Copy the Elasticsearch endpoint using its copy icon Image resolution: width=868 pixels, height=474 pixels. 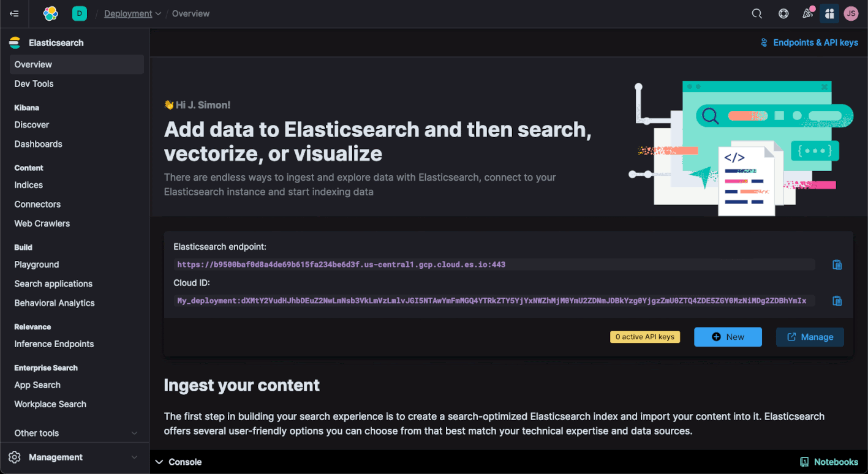pyautogui.click(x=837, y=264)
